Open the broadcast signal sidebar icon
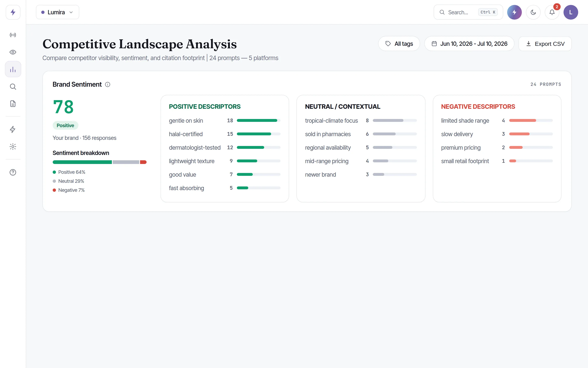This screenshot has height=368, width=588. (x=13, y=35)
